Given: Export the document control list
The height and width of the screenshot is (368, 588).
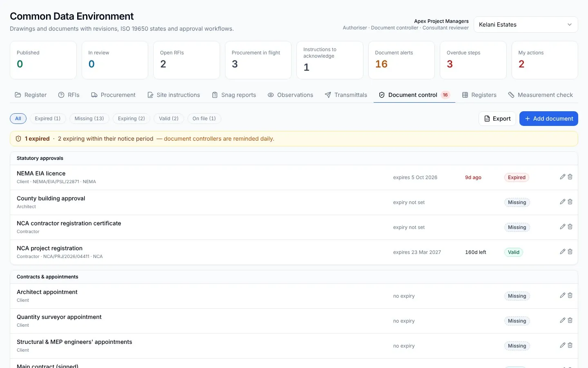Looking at the screenshot, I should pos(497,119).
